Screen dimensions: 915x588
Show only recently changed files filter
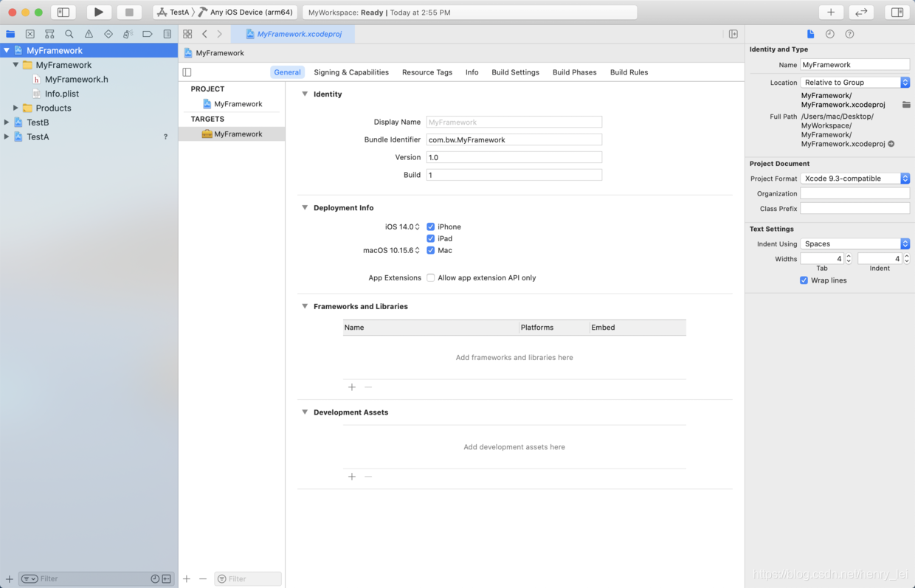(x=155, y=579)
